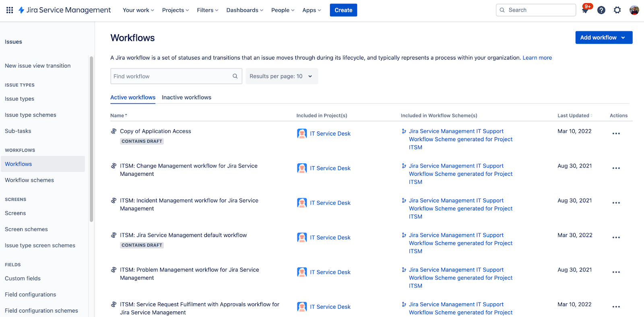Image resolution: width=644 pixels, height=317 pixels.
Task: Click workflow icon beside ITSM Incident Management workflow
Action: (x=114, y=200)
